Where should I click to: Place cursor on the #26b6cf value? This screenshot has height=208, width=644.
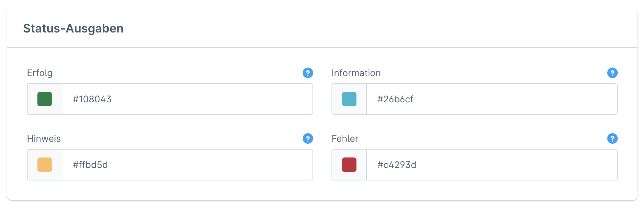(x=395, y=99)
